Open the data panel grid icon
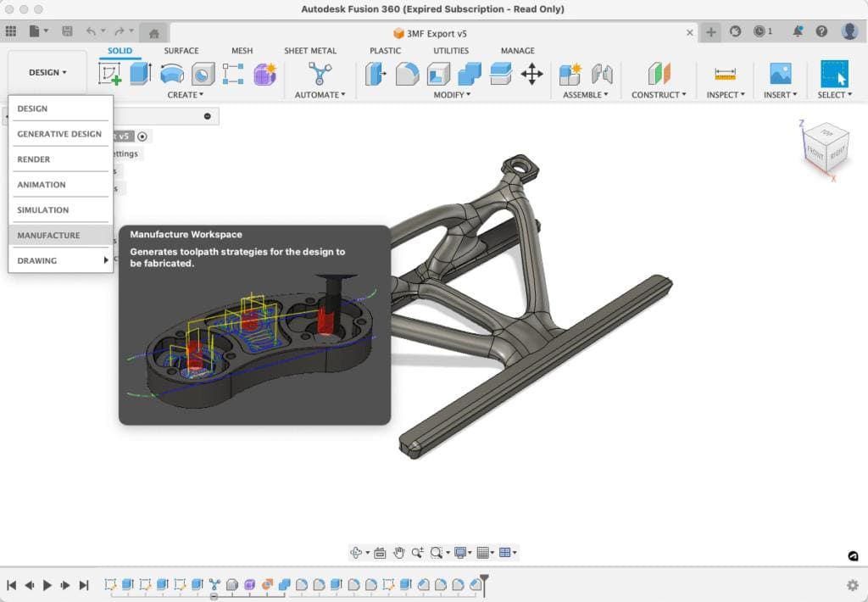This screenshot has width=868, height=602. click(x=10, y=31)
